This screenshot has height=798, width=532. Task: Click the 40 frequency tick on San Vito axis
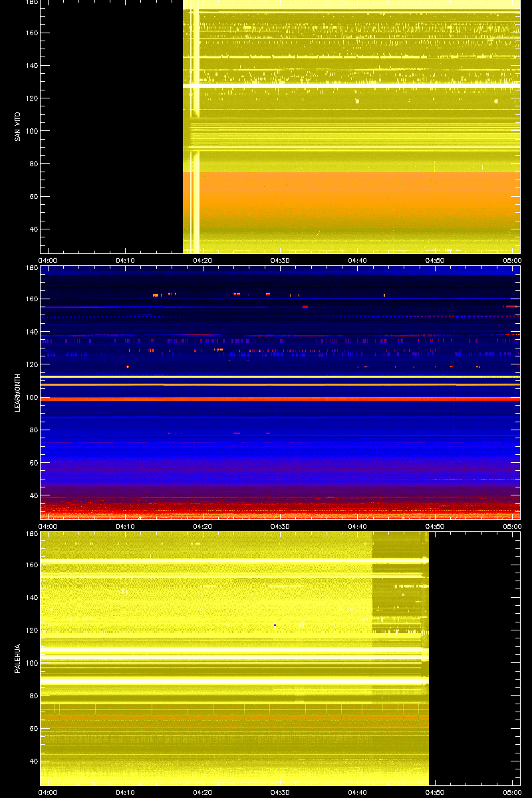tap(33, 229)
